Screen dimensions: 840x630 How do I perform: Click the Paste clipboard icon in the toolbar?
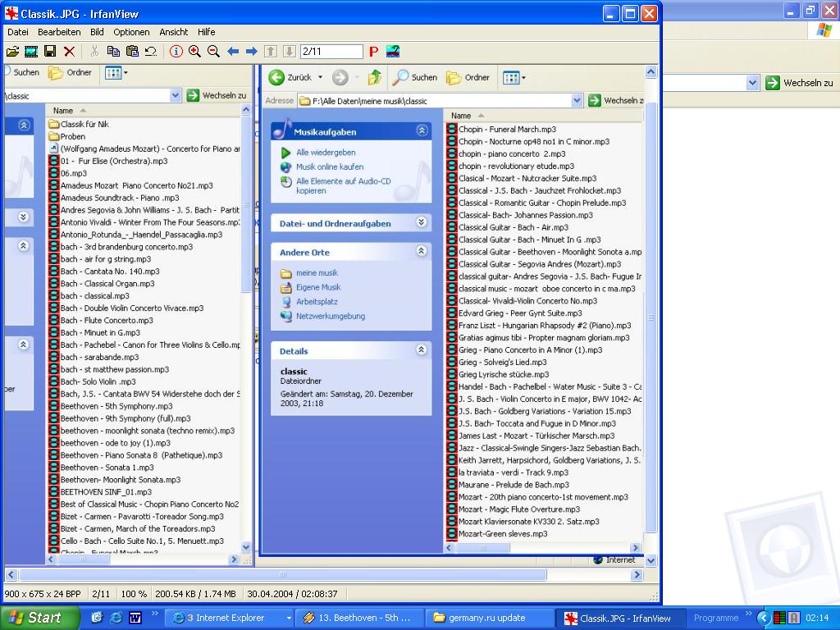click(x=132, y=52)
